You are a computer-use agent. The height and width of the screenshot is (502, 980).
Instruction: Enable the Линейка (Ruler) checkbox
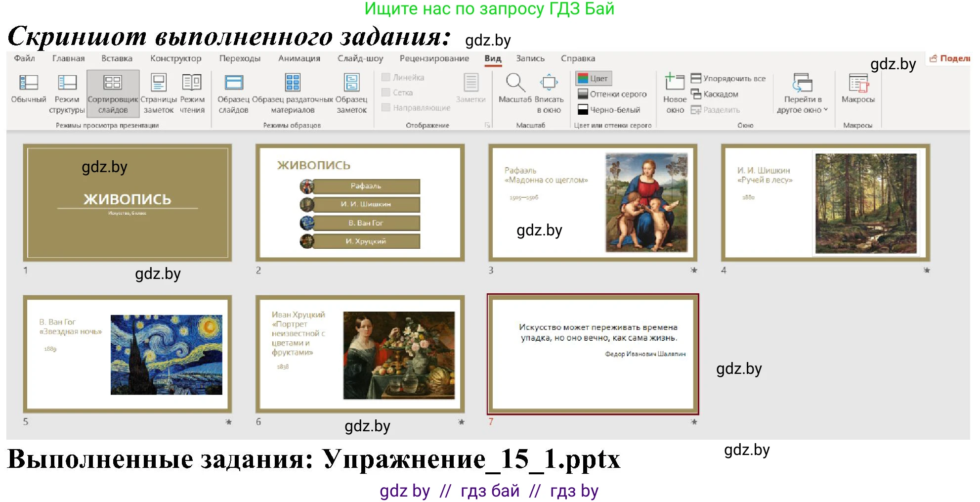click(386, 77)
